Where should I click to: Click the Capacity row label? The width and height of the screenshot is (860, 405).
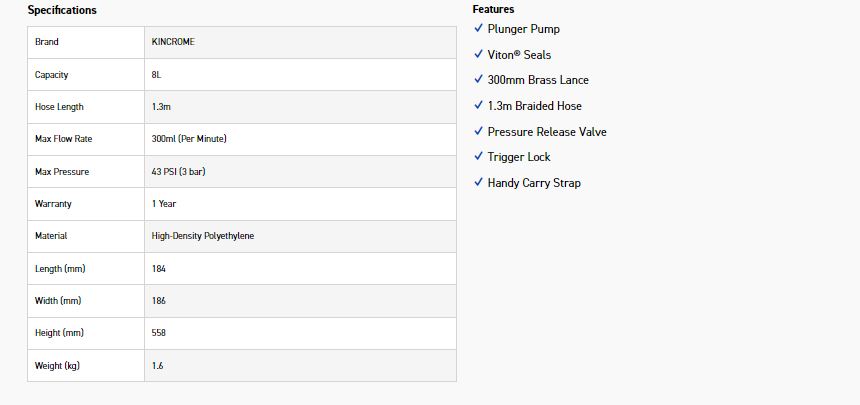click(52, 75)
